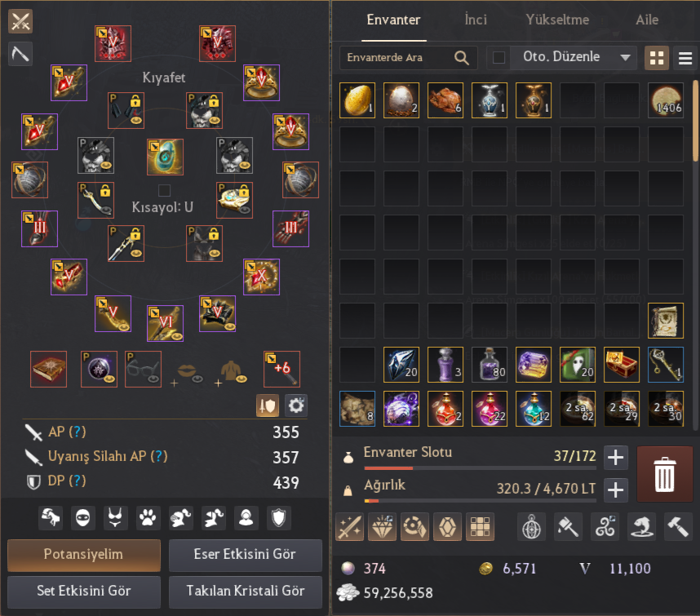The image size is (700, 616).
Task: Click the magnifier search icon
Action: coord(462,58)
